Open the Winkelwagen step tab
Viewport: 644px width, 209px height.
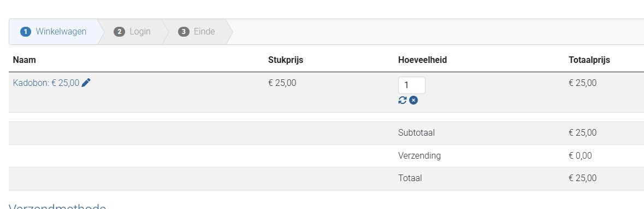click(x=54, y=32)
